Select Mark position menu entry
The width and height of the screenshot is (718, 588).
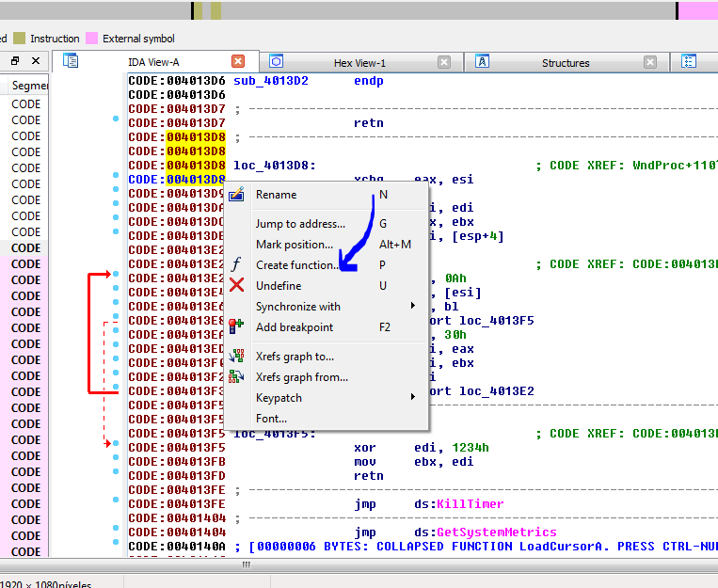tap(295, 245)
